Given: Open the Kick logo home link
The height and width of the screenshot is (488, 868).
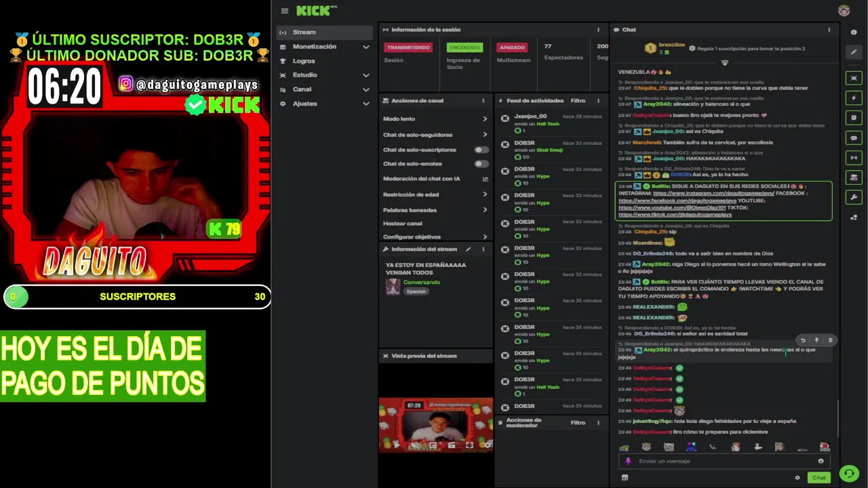Looking at the screenshot, I should tap(316, 11).
